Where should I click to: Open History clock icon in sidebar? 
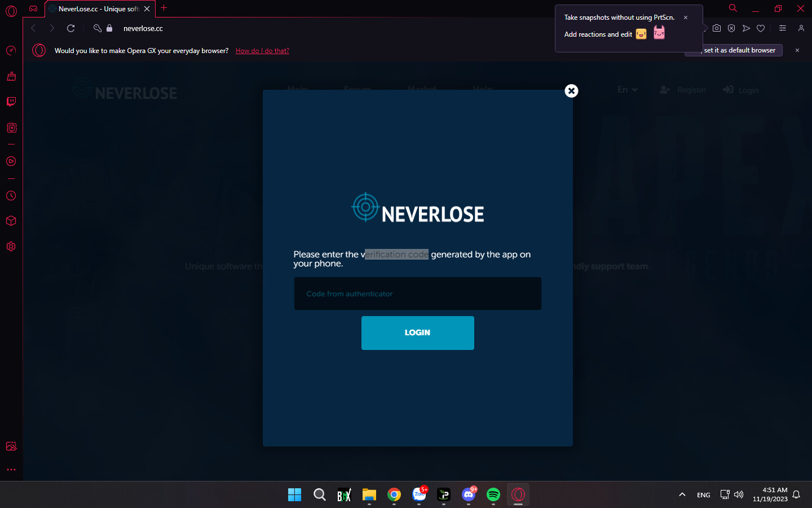coord(11,196)
